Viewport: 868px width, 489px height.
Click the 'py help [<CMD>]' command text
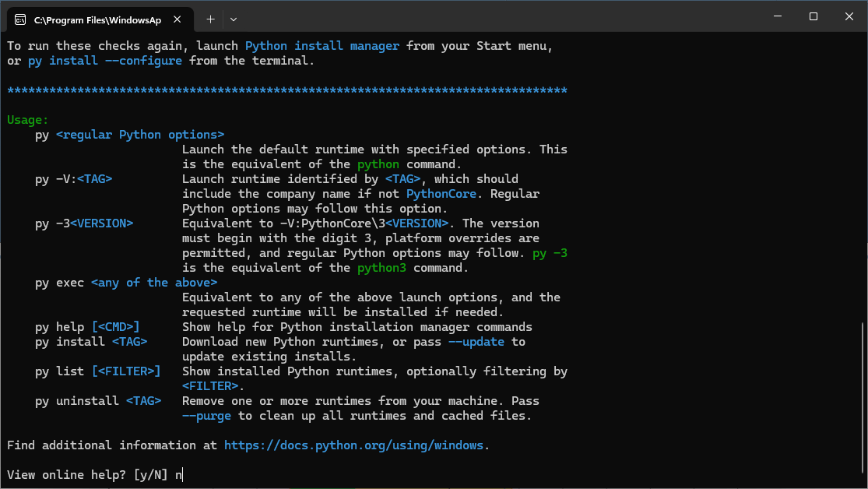[87, 327]
